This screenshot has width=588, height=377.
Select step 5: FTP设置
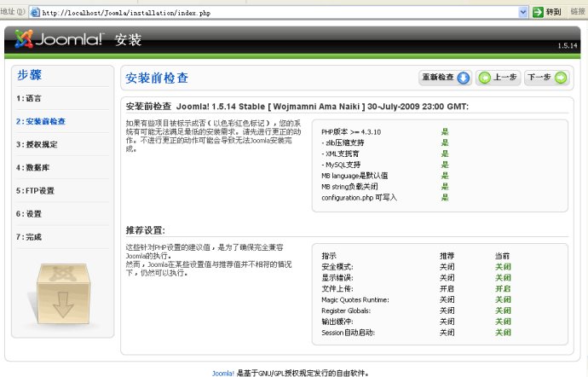coord(35,191)
